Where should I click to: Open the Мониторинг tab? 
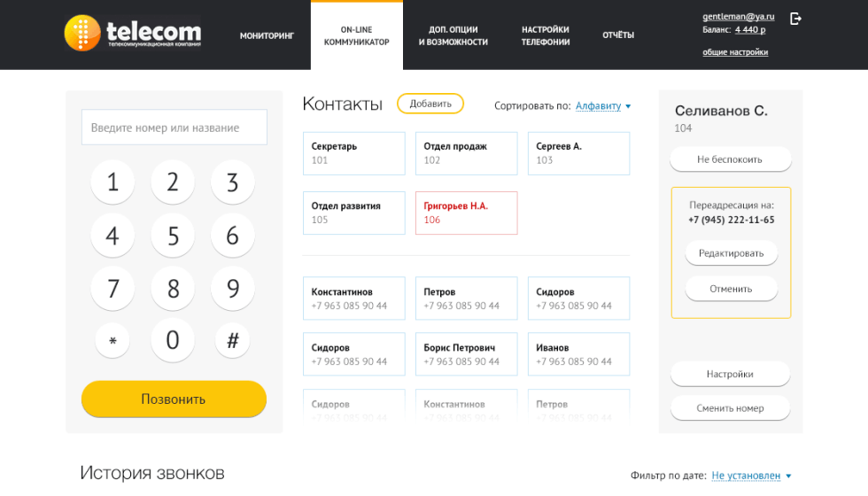point(267,35)
